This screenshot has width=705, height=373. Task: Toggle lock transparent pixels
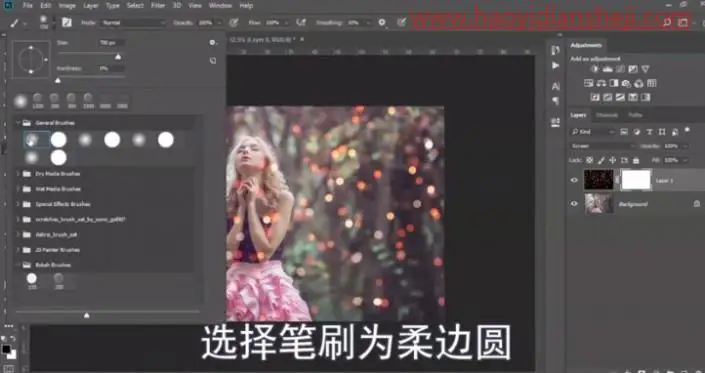(x=589, y=160)
